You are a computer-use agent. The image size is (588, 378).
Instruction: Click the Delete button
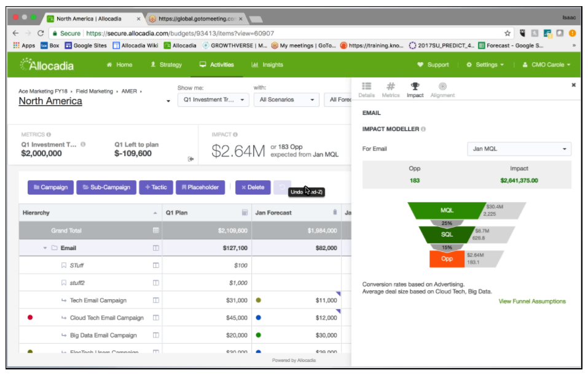click(253, 187)
